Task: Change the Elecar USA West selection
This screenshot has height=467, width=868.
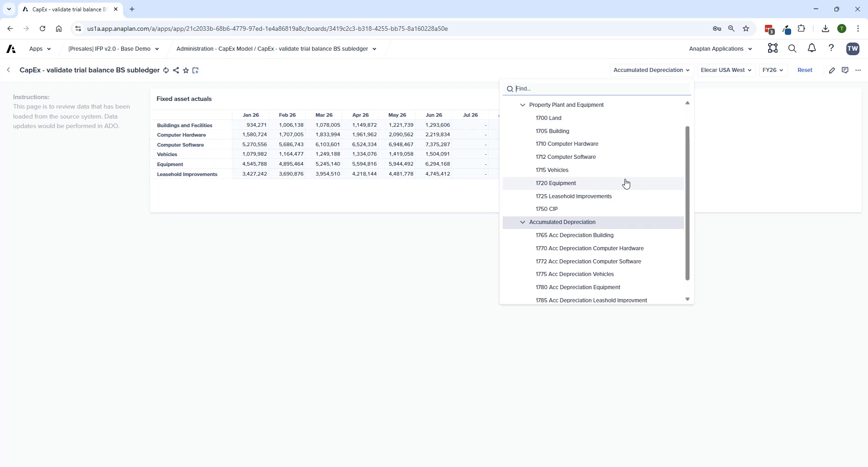Action: tap(726, 70)
